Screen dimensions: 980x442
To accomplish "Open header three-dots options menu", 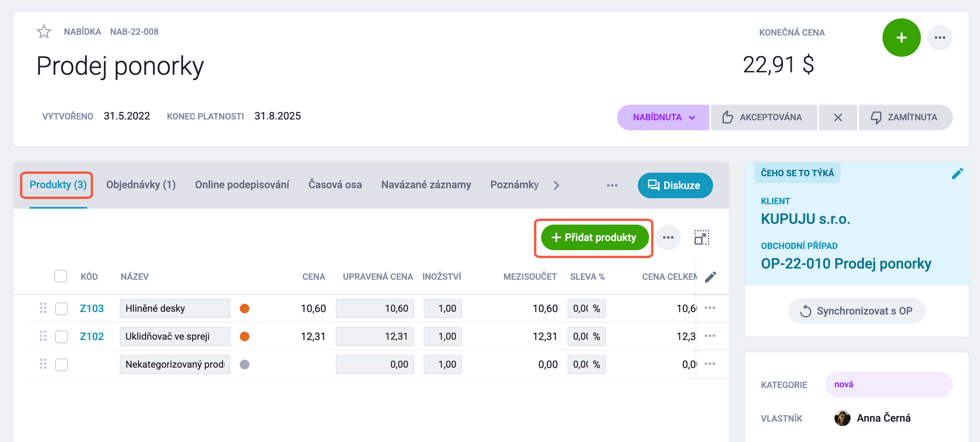I will tap(940, 38).
